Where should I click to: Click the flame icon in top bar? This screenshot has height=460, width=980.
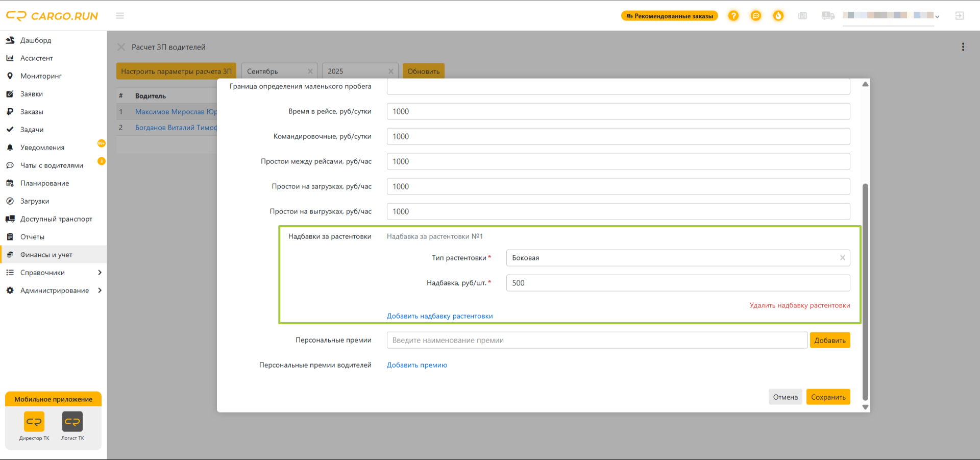click(x=778, y=16)
